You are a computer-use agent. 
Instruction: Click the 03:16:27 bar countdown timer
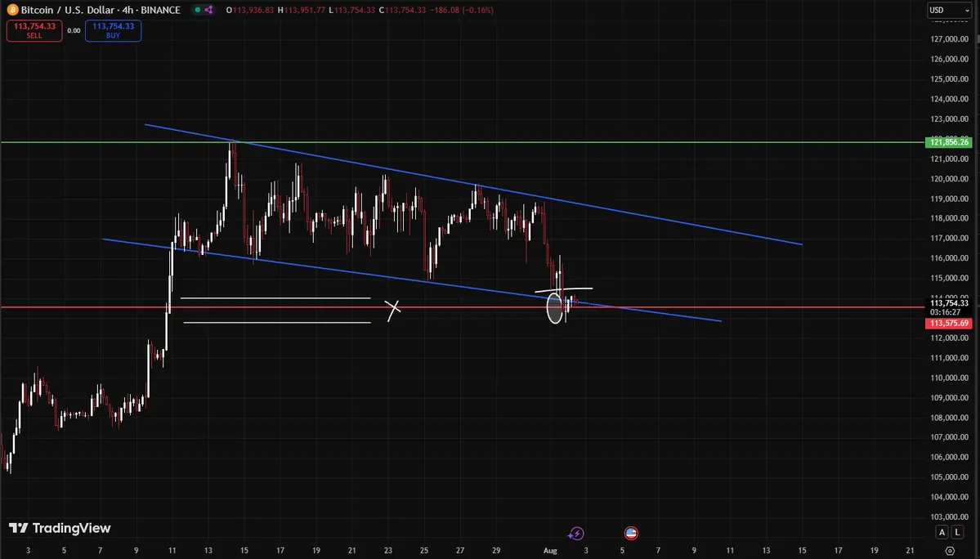(944, 312)
